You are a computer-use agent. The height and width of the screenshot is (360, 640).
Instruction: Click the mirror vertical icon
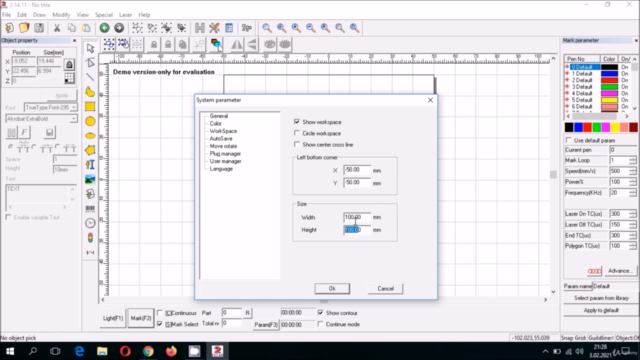click(252, 44)
